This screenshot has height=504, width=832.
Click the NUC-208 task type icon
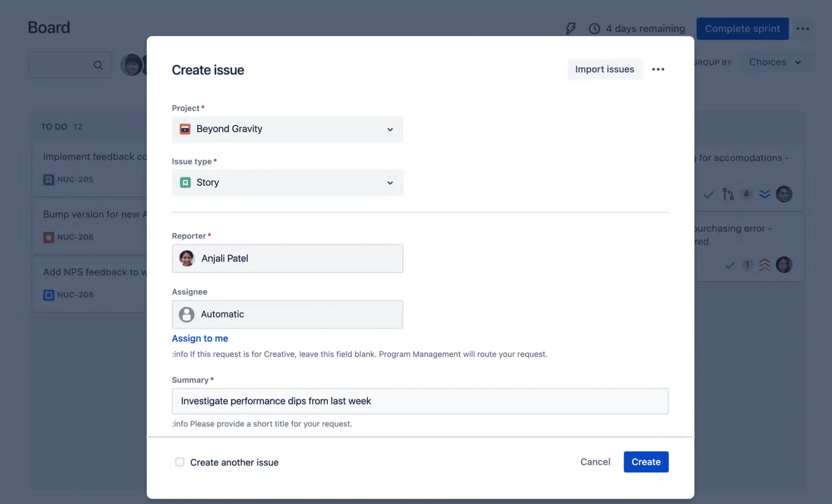click(49, 295)
